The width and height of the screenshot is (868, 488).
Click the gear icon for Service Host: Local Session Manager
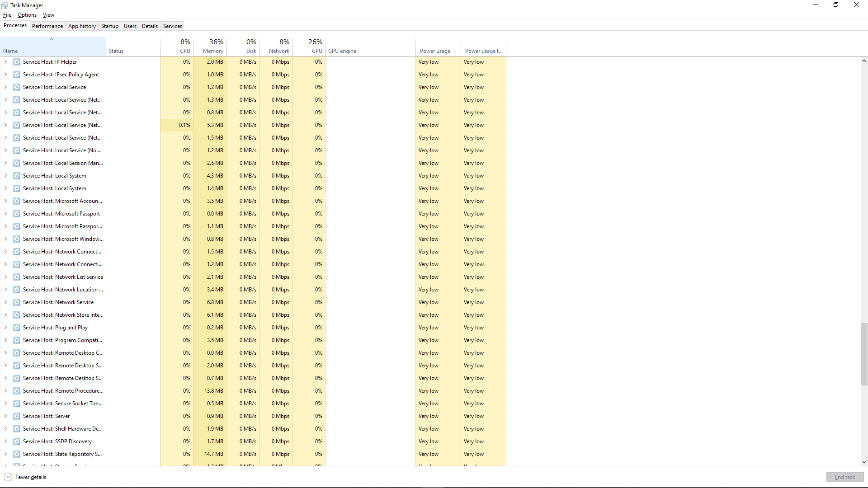click(17, 163)
